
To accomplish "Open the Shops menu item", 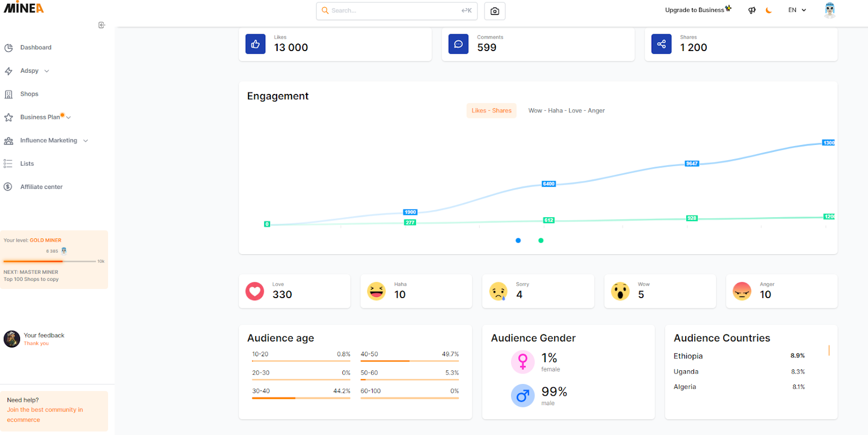I will [29, 94].
